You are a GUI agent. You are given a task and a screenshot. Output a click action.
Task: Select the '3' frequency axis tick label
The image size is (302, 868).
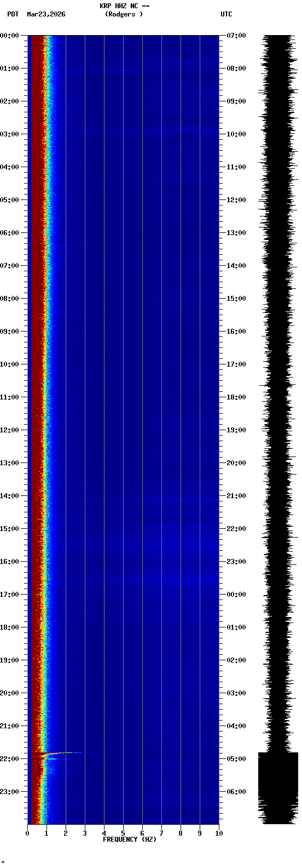tap(85, 833)
